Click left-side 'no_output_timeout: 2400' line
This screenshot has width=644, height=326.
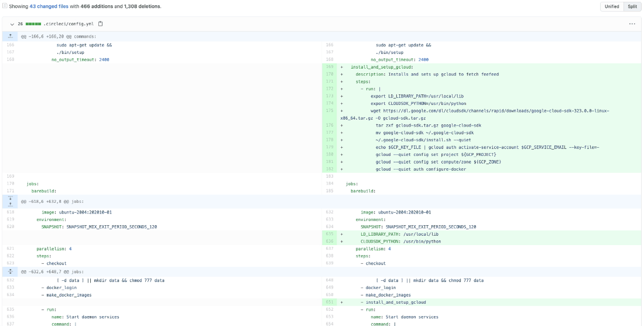[x=80, y=60]
